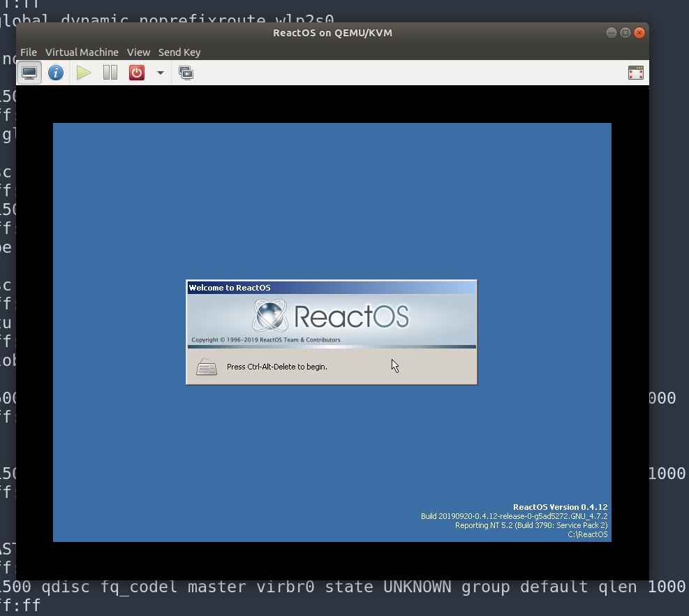Show the graphical console view
Image resolution: width=689 pixels, height=616 pixels.
pos(29,73)
